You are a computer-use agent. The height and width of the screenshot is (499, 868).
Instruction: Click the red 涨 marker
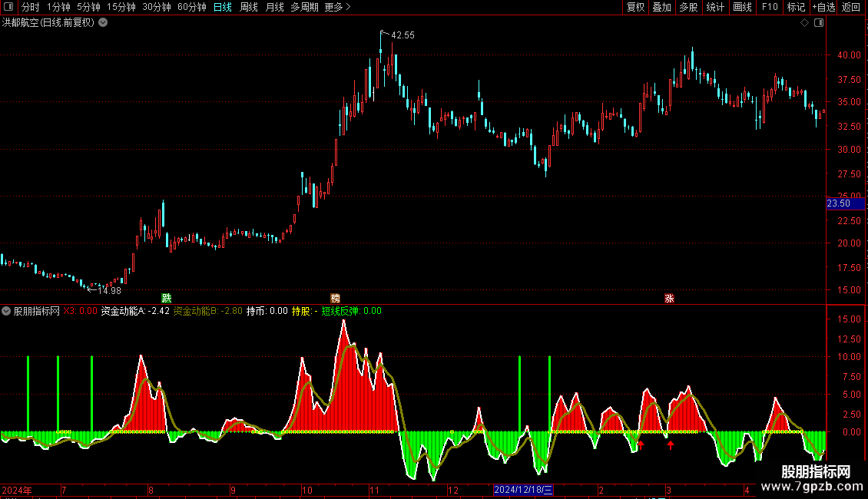tap(669, 298)
